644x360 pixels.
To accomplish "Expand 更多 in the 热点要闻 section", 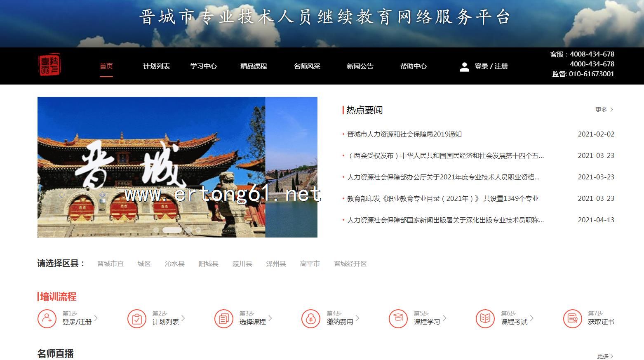I will [x=604, y=110].
